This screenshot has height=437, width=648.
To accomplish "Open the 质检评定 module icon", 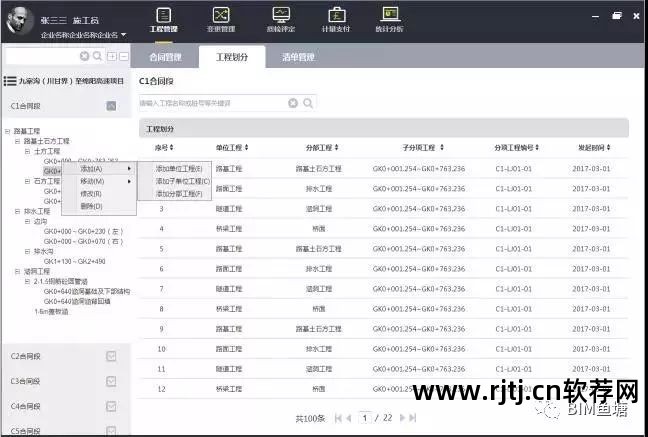I will pyautogui.click(x=280, y=20).
